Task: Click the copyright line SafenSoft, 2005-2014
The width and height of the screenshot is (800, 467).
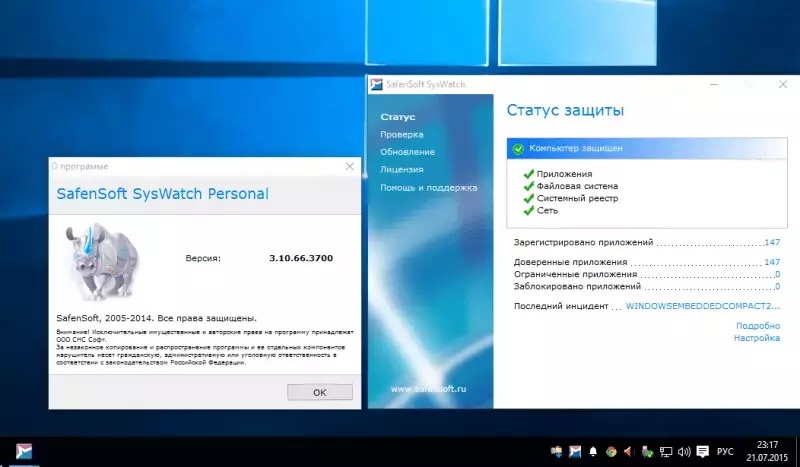Action: [x=156, y=318]
